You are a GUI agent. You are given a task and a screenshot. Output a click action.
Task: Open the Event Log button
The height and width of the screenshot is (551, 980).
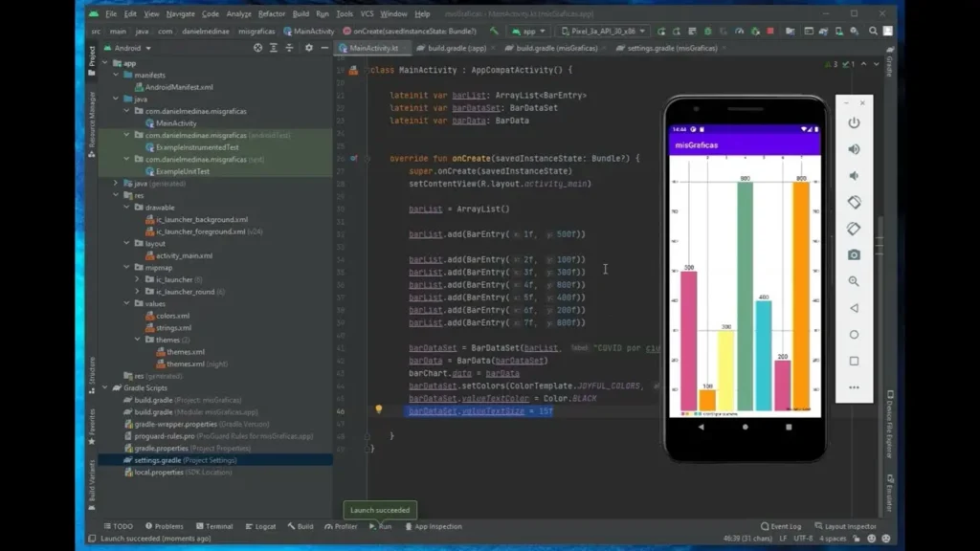780,526
